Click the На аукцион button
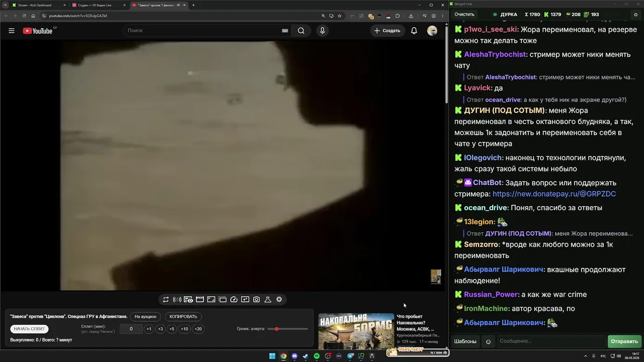Screen dimensions: 644x362 tap(145, 317)
